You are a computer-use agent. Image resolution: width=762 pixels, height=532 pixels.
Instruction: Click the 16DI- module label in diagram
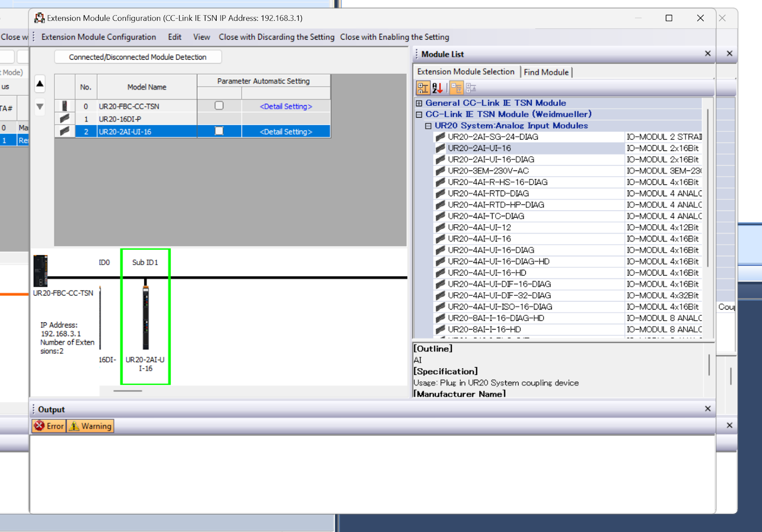point(108,360)
